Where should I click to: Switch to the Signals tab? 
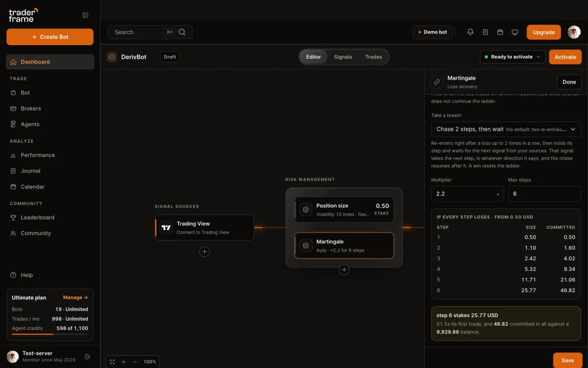[343, 57]
